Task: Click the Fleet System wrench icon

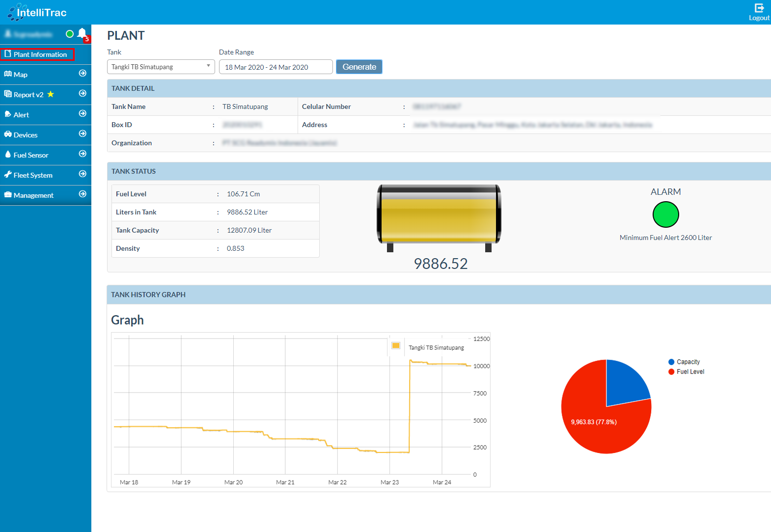Action: (8, 175)
